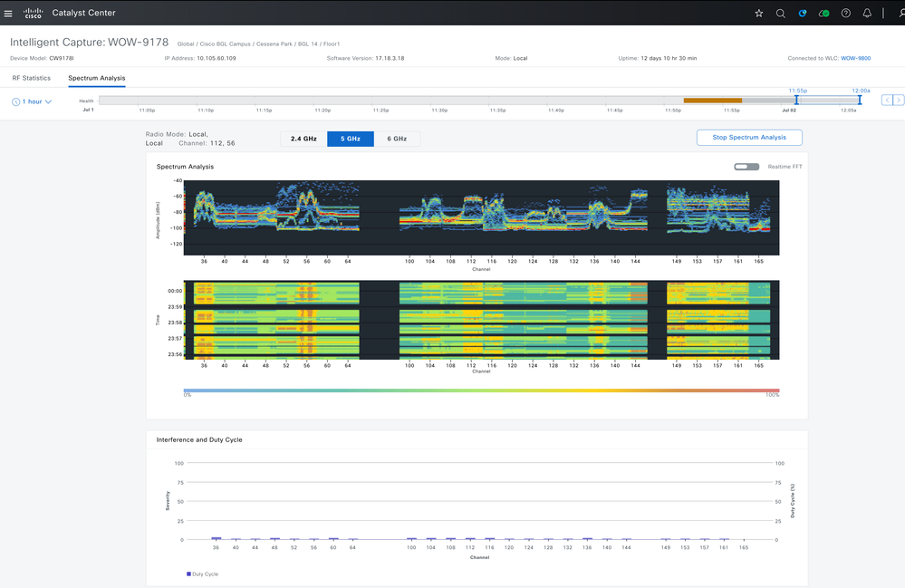905x588 pixels.
Task: Open the user profile icon
Action: click(901, 14)
